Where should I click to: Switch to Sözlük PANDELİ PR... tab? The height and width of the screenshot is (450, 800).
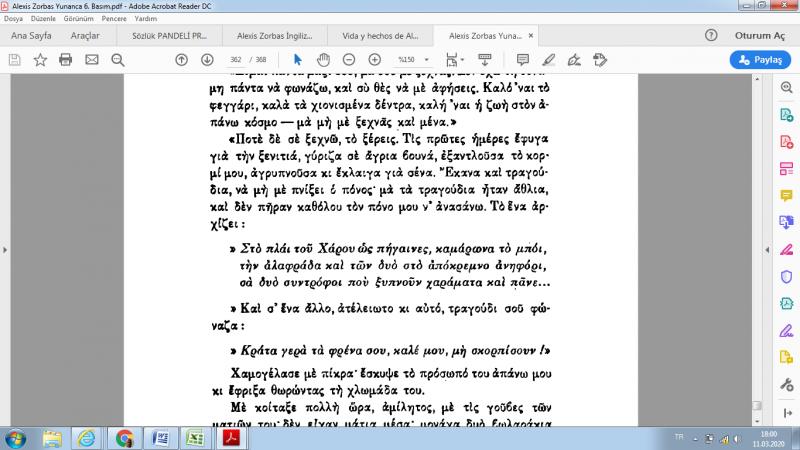coord(169,36)
